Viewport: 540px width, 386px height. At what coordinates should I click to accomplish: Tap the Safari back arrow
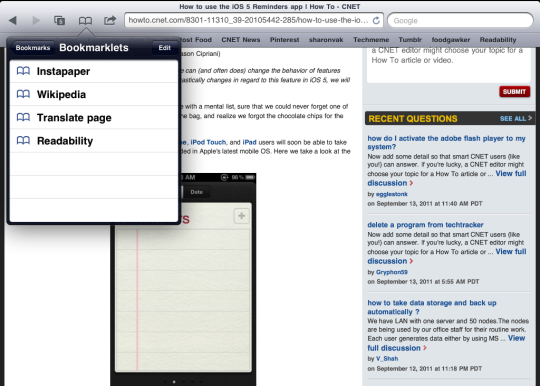pos(13,21)
